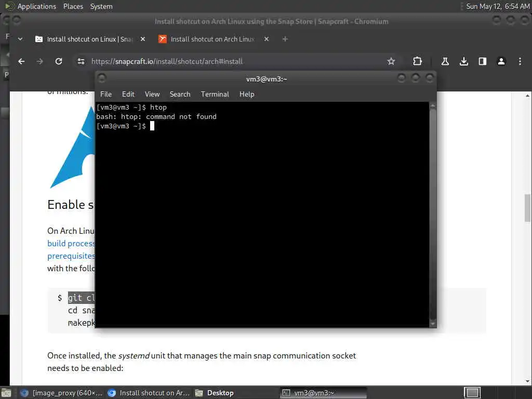Follow the 'build process' link

click(x=71, y=243)
